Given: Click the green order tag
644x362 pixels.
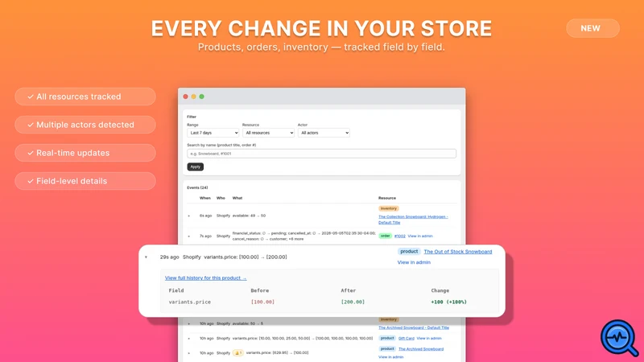Looking at the screenshot, I should click(385, 236).
